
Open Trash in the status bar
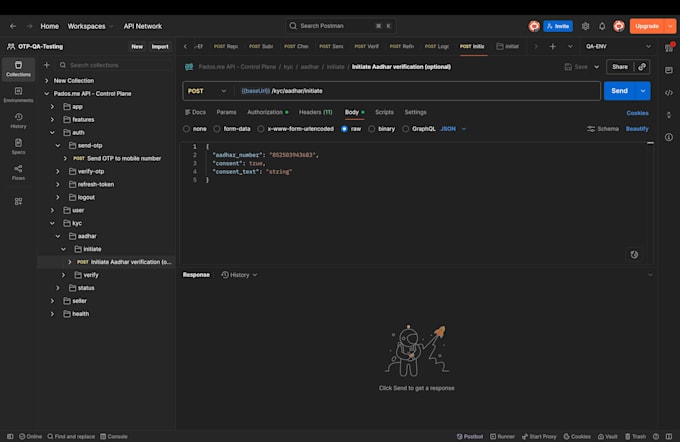[635, 436]
